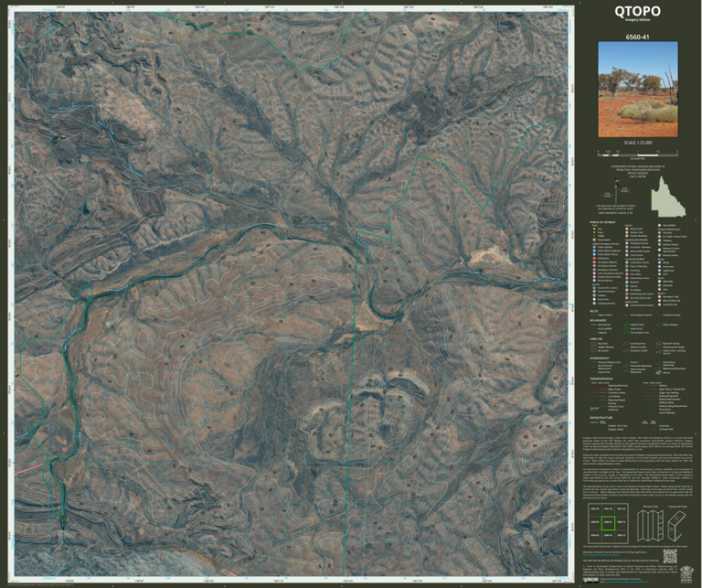702x588 pixels.
Task: Click the yellow City legend symbol
Action: (594, 229)
